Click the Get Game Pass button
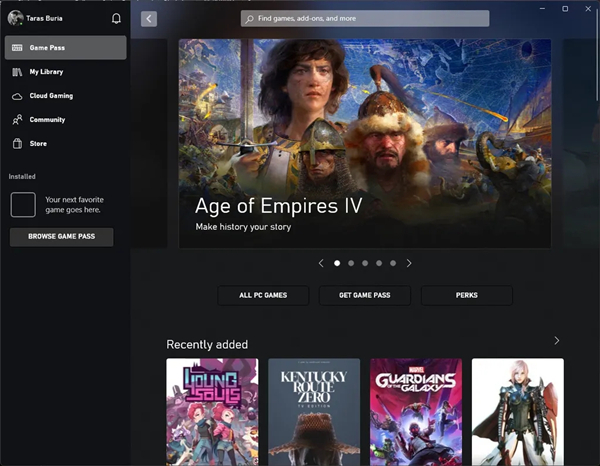Screen dimensions: 600x466 365,295
